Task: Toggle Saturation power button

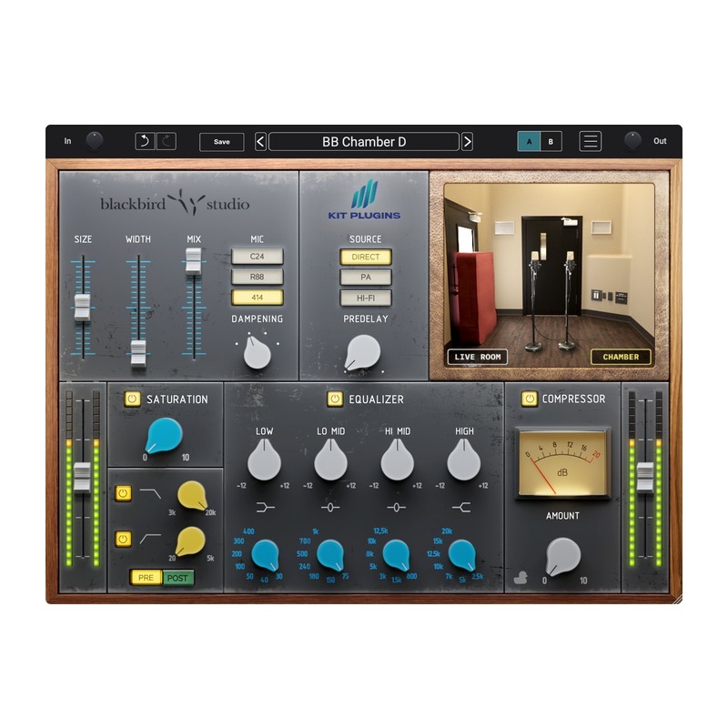Action: pyautogui.click(x=132, y=399)
